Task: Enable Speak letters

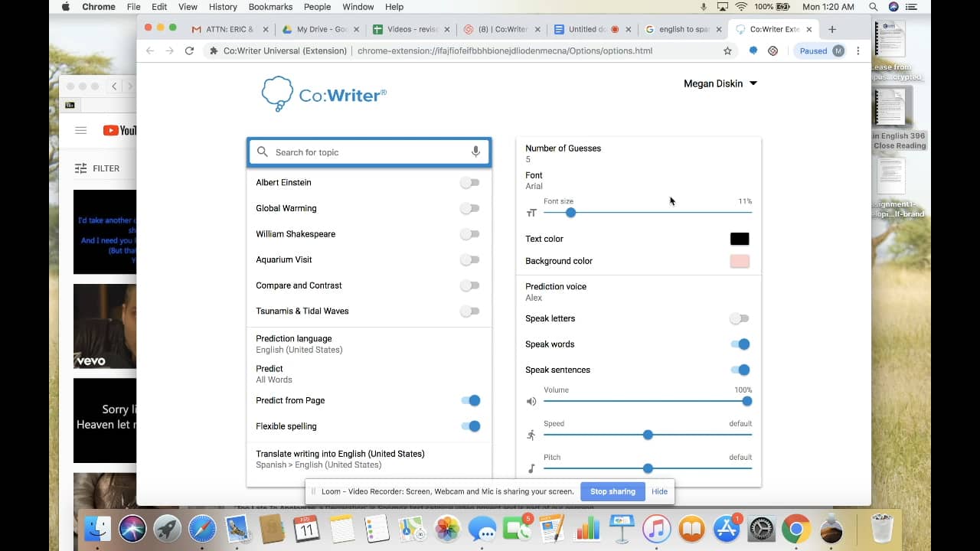Action: point(739,318)
